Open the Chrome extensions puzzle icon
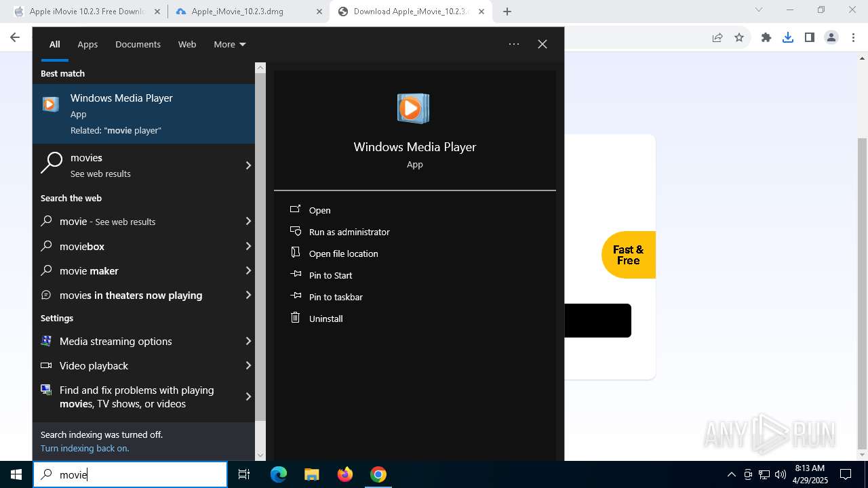868x488 pixels. click(766, 38)
